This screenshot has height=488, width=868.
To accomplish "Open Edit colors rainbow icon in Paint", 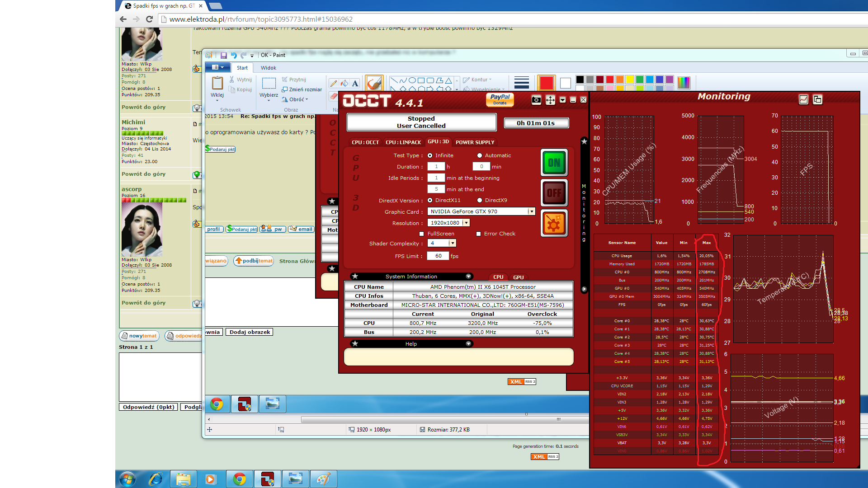I will pyautogui.click(x=684, y=83).
